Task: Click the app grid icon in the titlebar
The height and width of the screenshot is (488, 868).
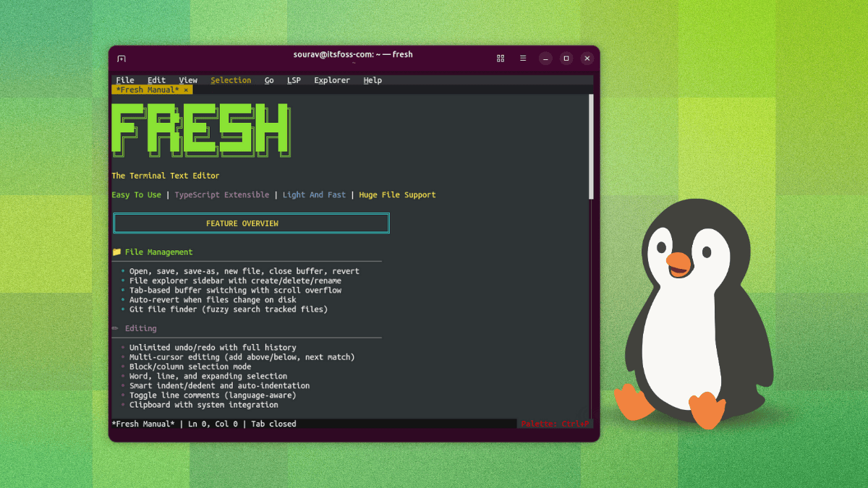Action: click(x=500, y=58)
